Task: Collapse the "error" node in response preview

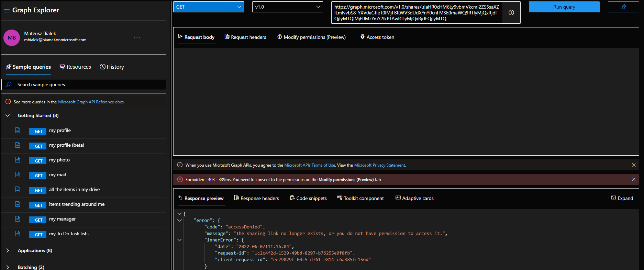Action: tap(179, 220)
